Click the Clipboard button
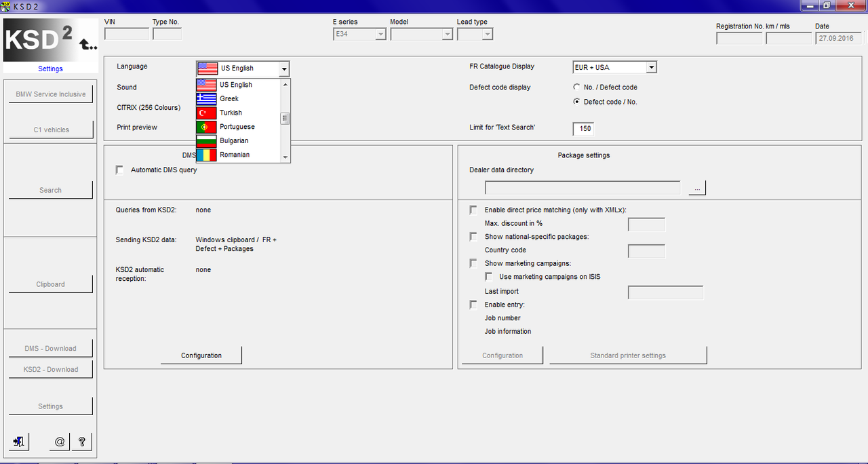 point(51,284)
